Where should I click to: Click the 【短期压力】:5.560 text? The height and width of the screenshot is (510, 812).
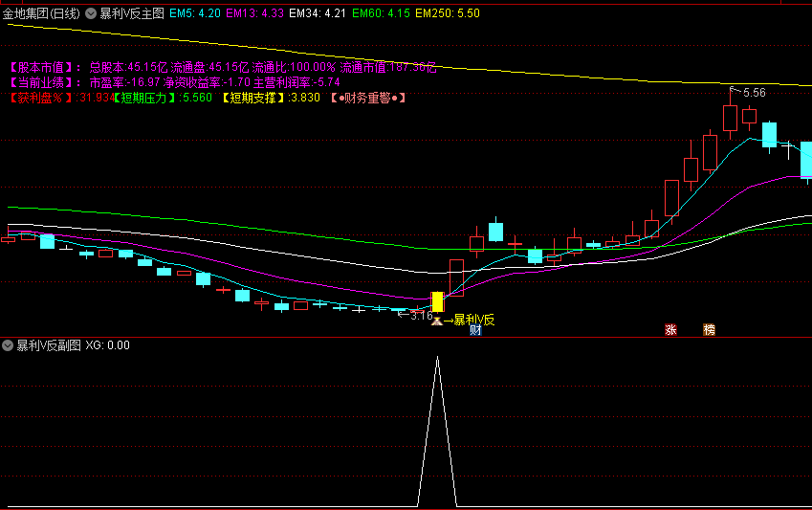[x=162, y=98]
